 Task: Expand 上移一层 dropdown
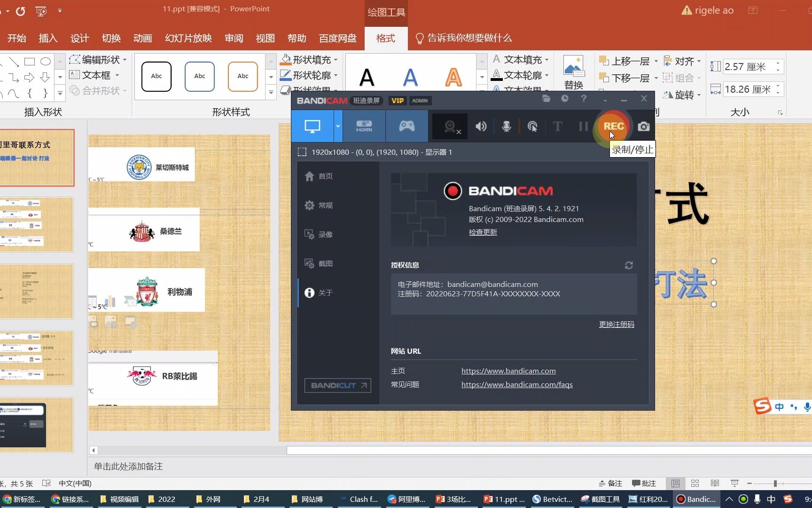pyautogui.click(x=656, y=61)
